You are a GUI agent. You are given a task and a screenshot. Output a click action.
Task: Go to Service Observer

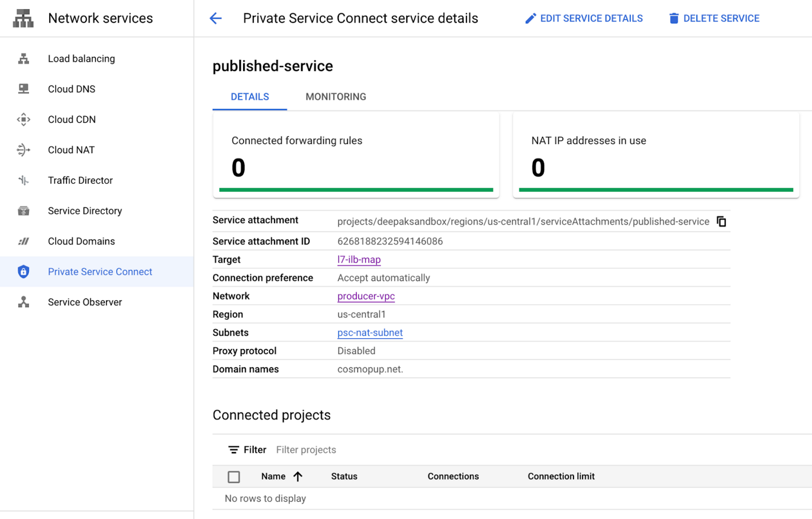(x=85, y=301)
